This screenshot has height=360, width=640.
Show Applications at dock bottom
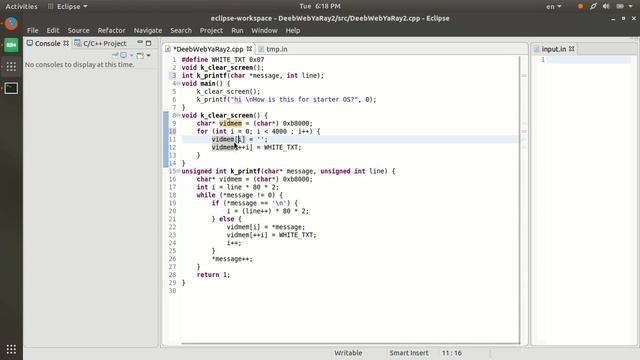11,349
